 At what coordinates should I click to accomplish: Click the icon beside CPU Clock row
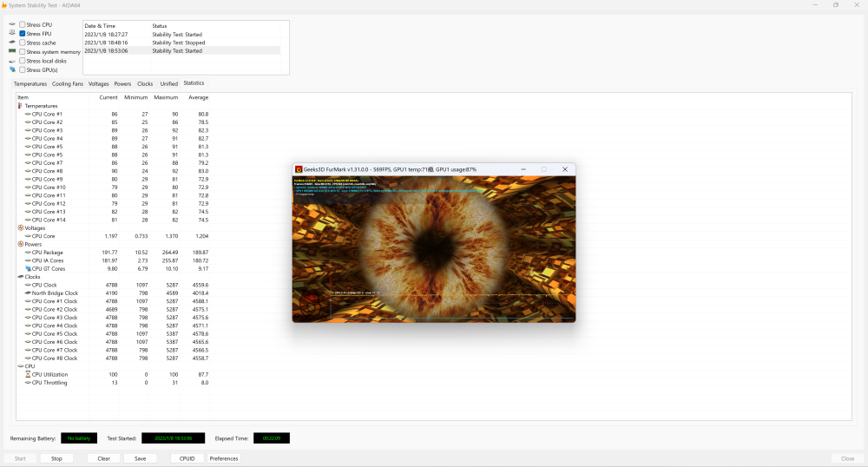(28, 285)
